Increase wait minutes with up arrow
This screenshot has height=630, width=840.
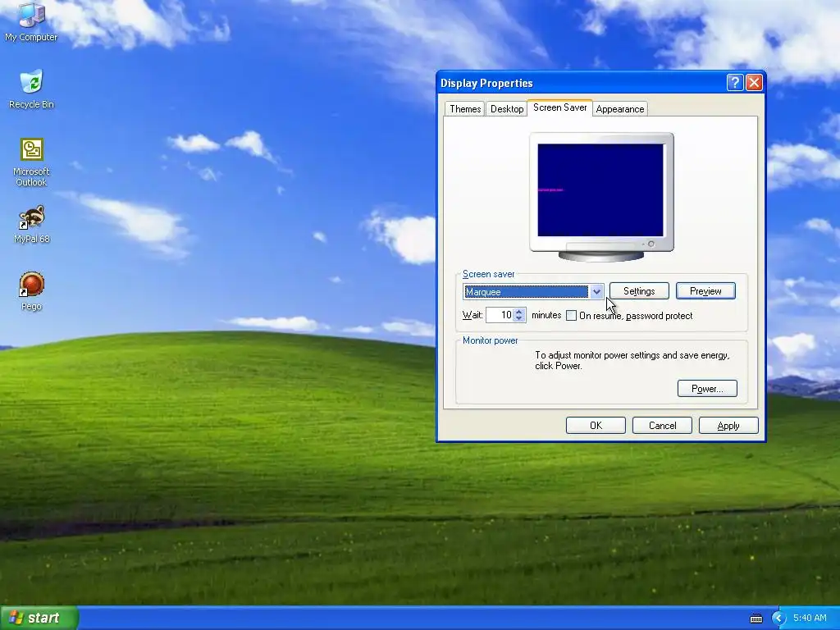(x=519, y=311)
